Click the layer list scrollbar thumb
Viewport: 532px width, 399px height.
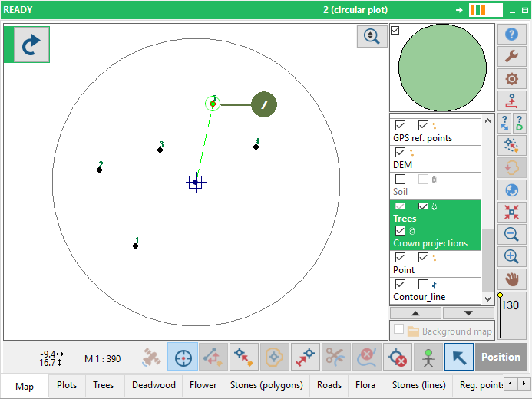[x=487, y=260]
